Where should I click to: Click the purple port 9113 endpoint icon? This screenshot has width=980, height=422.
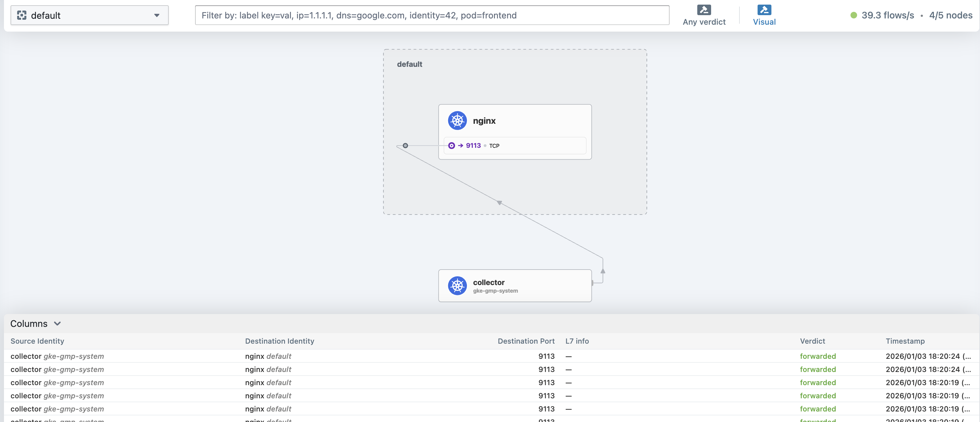point(451,145)
